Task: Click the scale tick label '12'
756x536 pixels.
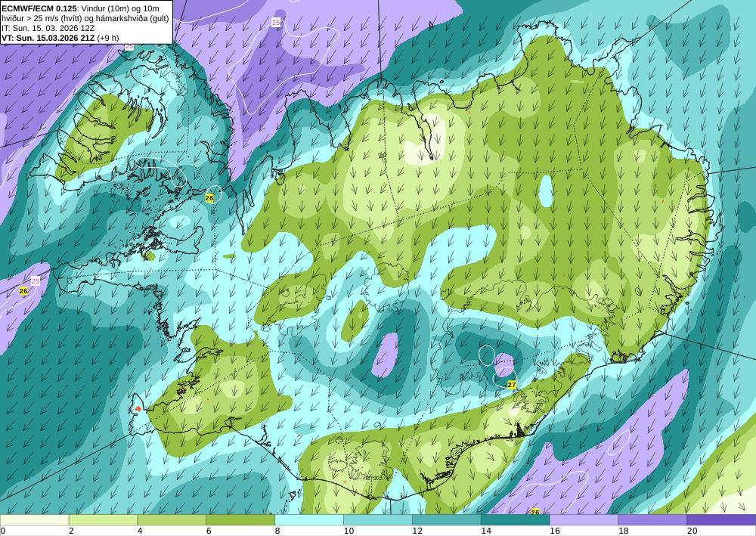Action: coord(417,531)
